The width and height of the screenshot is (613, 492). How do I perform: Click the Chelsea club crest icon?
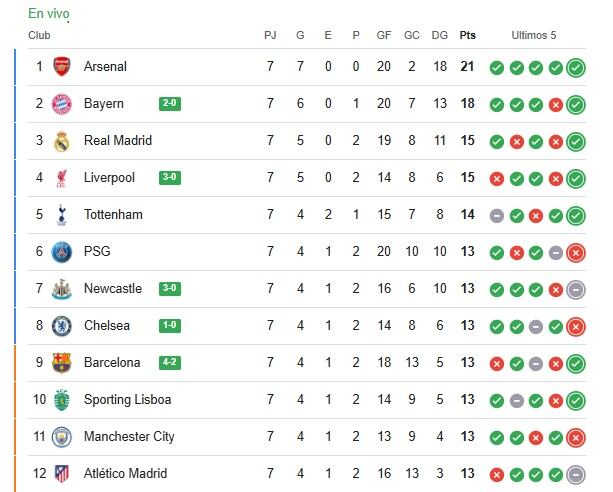[x=62, y=326]
